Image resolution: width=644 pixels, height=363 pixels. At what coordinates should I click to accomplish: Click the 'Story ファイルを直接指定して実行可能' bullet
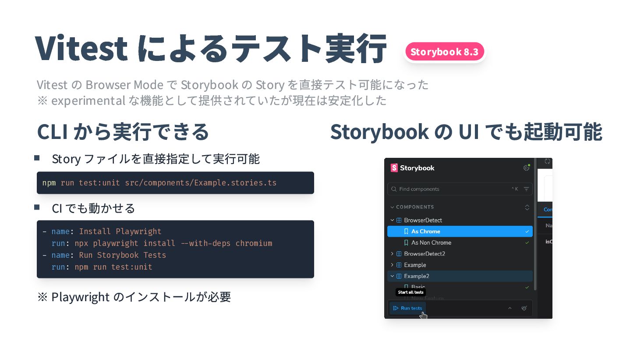(x=156, y=159)
